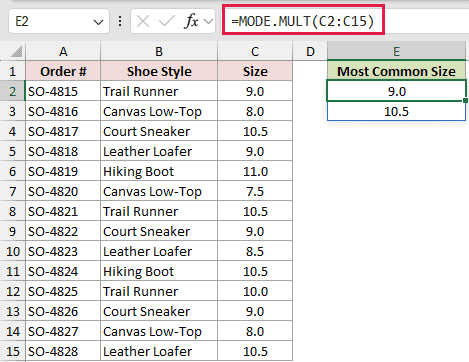Open the Insert Function fx button

(191, 22)
